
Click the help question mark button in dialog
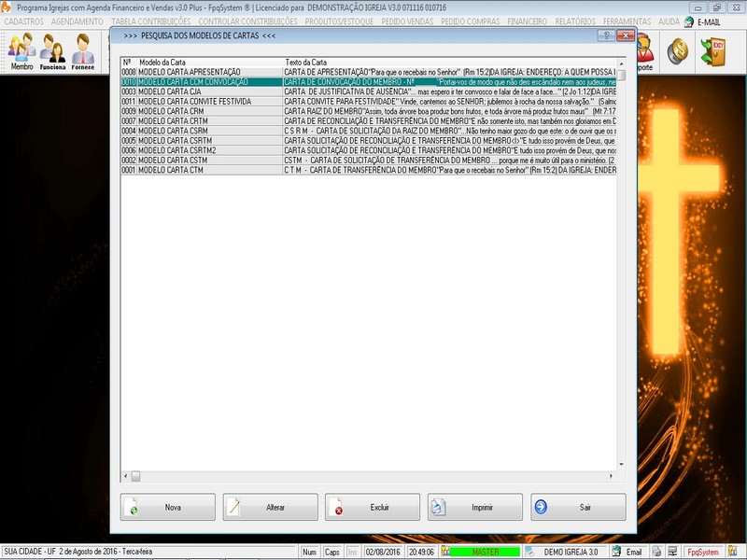(606, 35)
